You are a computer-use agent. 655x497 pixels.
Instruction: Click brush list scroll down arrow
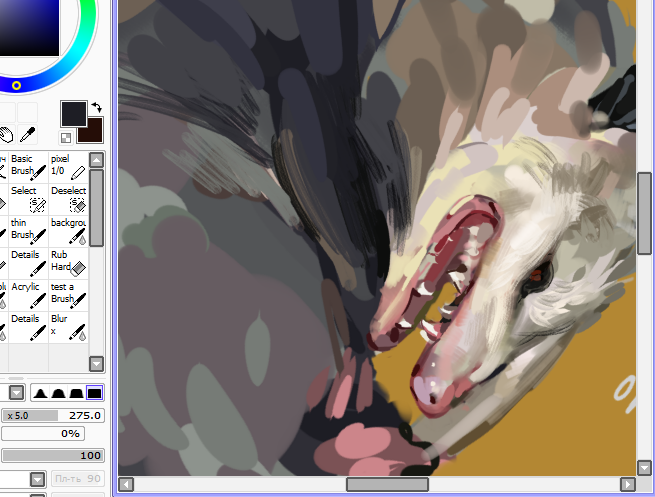96,364
